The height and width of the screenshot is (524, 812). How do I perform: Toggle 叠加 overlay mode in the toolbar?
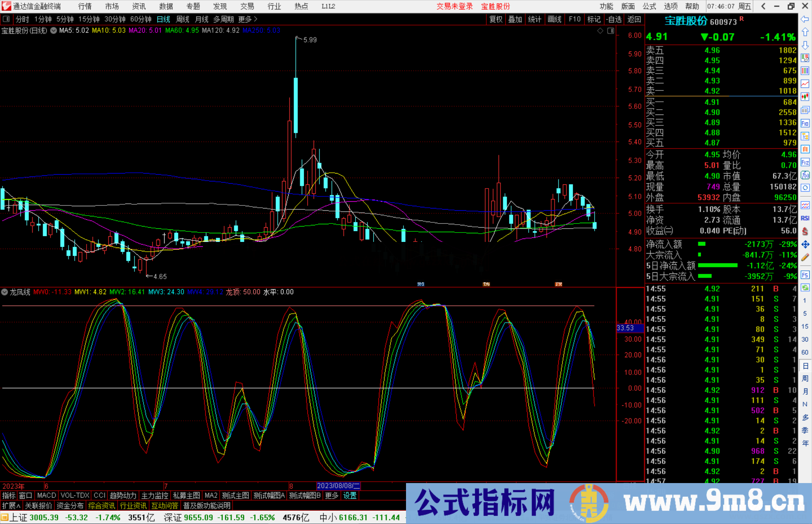pyautogui.click(x=515, y=19)
